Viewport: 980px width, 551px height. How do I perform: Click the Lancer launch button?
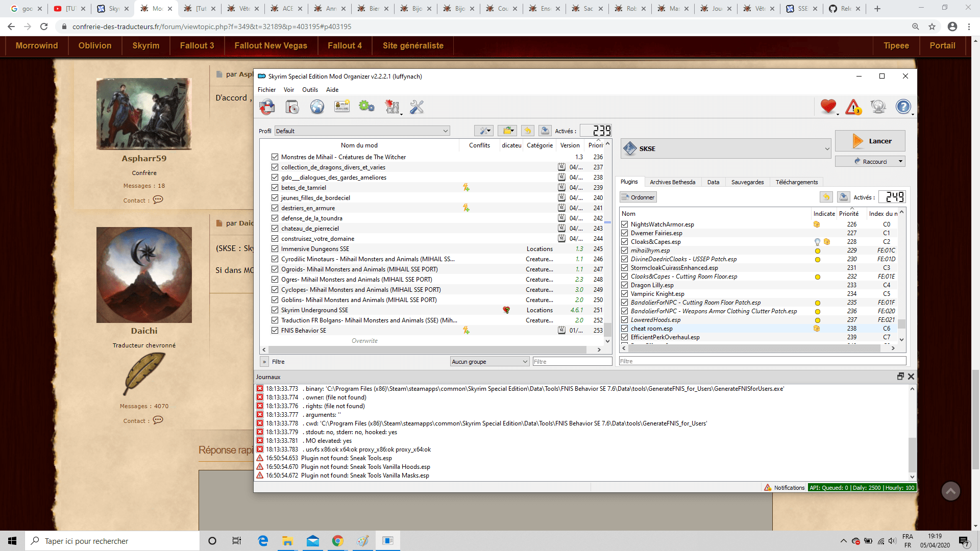(x=870, y=141)
